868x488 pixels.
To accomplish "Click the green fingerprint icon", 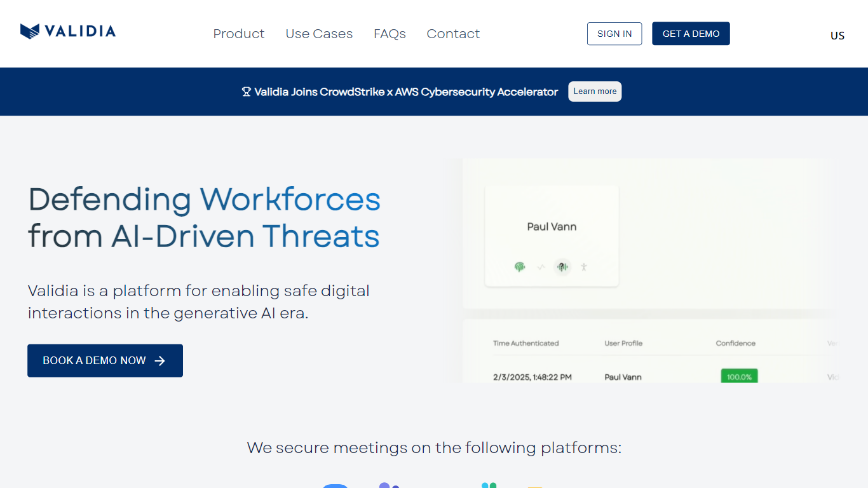I will [520, 267].
